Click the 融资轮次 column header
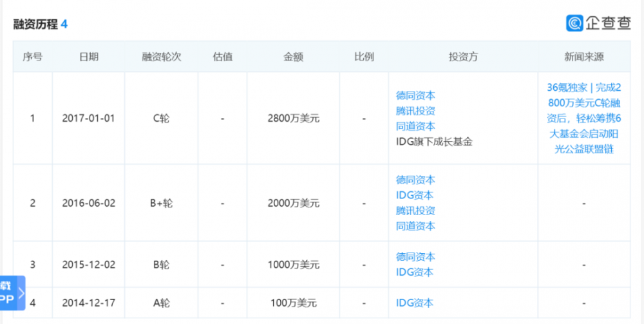644x324 pixels. 161,57
